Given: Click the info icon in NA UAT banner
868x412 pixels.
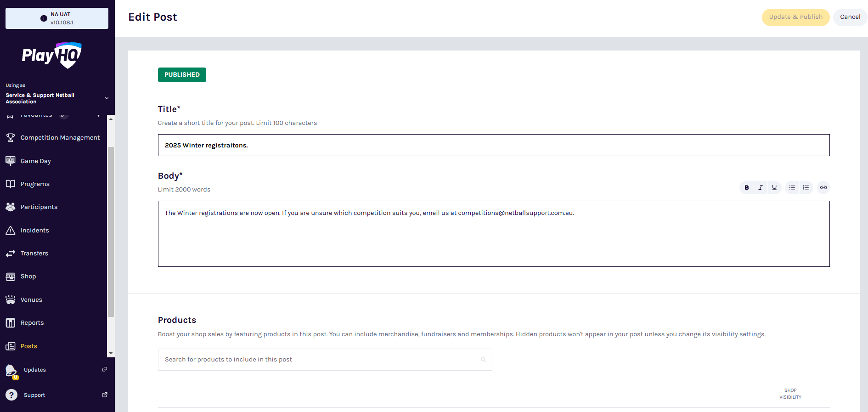Looking at the screenshot, I should (44, 18).
